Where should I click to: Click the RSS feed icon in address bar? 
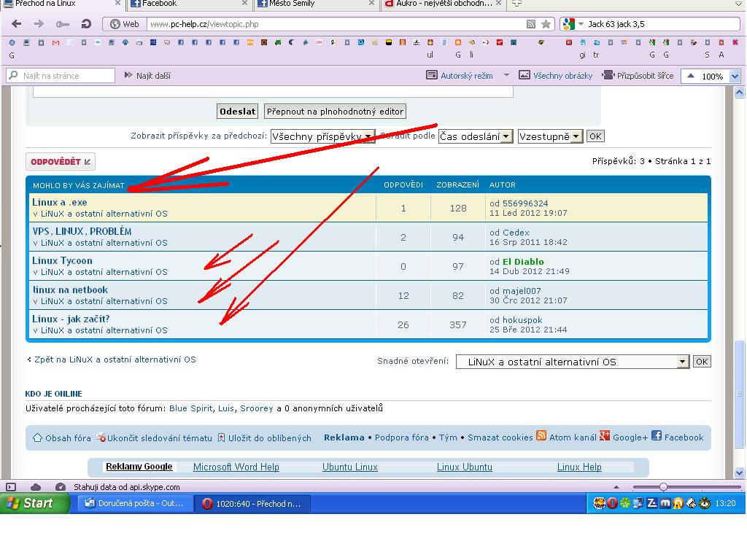pyautogui.click(x=531, y=24)
